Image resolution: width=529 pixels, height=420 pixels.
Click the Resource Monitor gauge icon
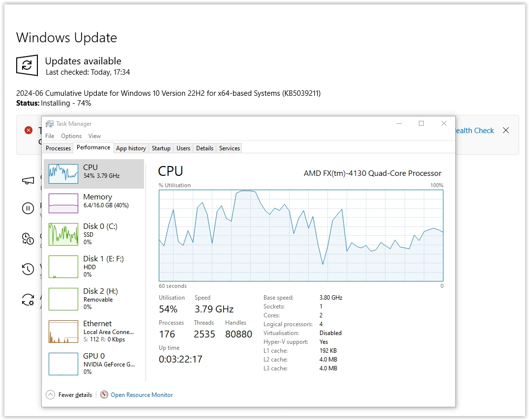pos(104,394)
